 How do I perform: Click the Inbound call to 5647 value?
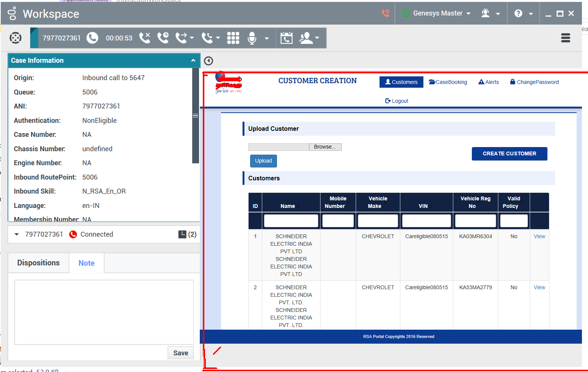click(114, 78)
